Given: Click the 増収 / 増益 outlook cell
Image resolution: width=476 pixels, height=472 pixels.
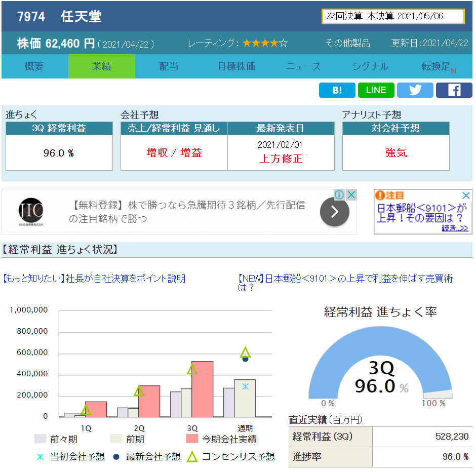Looking at the screenshot, I should [x=174, y=152].
